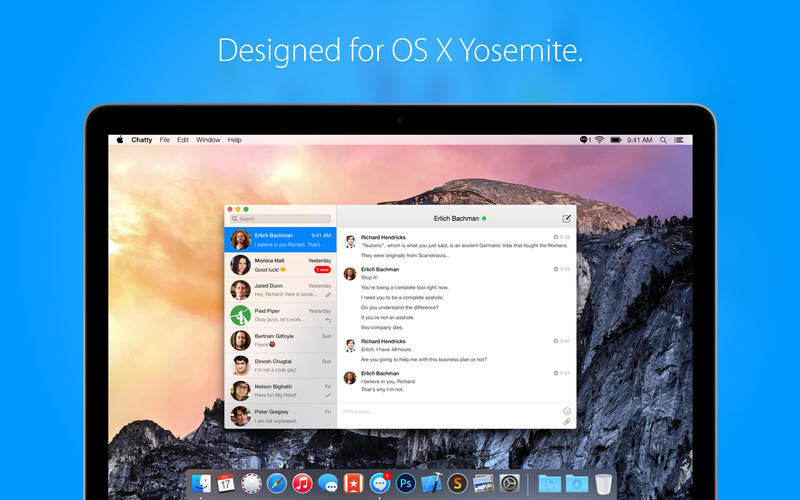Viewport: 800px width, 500px height.
Task: Open Xcode from the dock
Action: [x=432, y=483]
